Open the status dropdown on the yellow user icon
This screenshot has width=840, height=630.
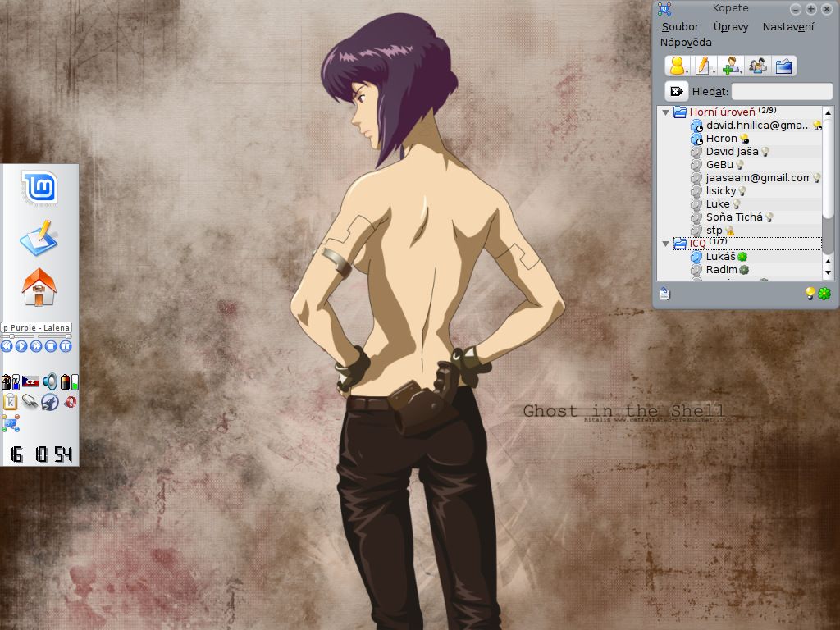678,66
